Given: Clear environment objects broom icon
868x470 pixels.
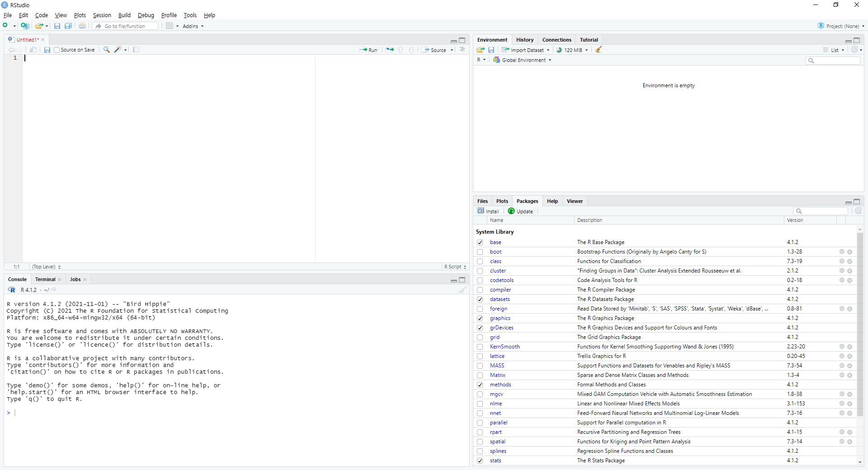Looking at the screenshot, I should [x=599, y=50].
